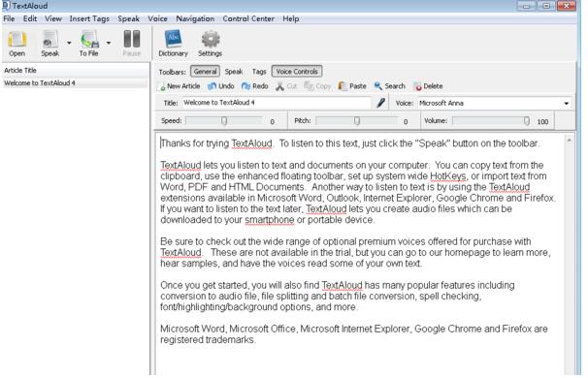Click the text area scroll-up arrow

[570, 141]
